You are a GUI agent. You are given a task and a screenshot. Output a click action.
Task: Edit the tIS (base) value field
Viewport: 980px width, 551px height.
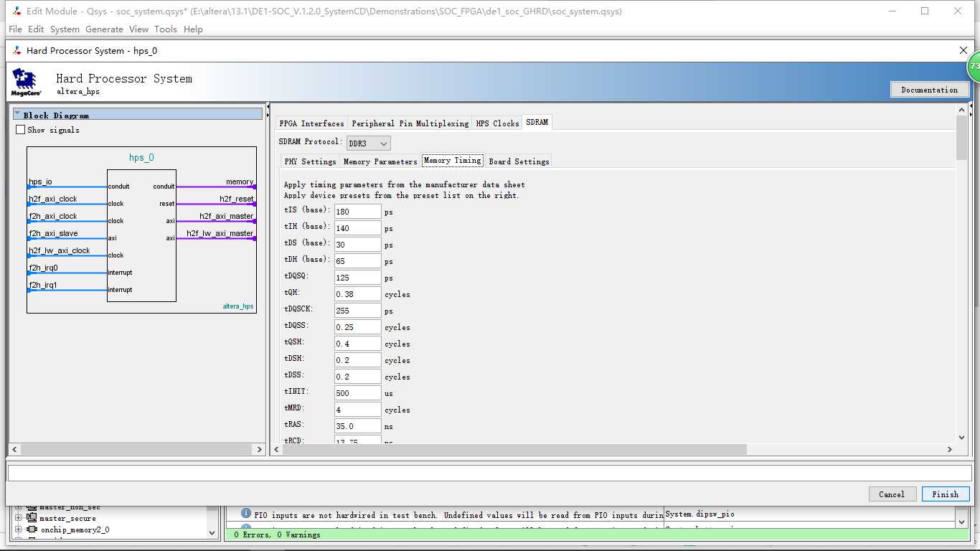tap(357, 212)
